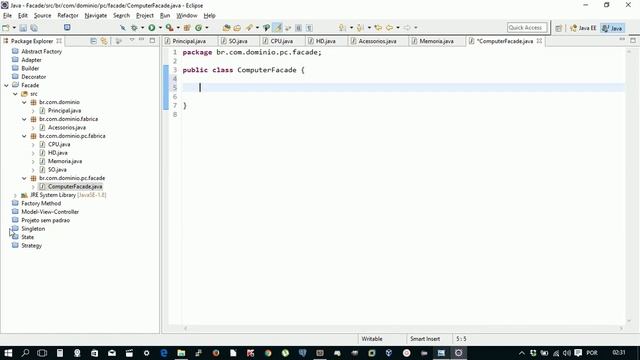Select ComputerFacade.java in Package Explorer
Image resolution: width=640 pixels, height=360 pixels.
coord(75,187)
